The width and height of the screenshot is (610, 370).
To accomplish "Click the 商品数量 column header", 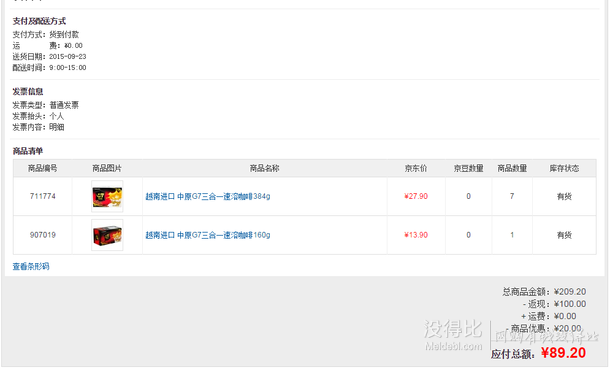I will (x=512, y=168).
